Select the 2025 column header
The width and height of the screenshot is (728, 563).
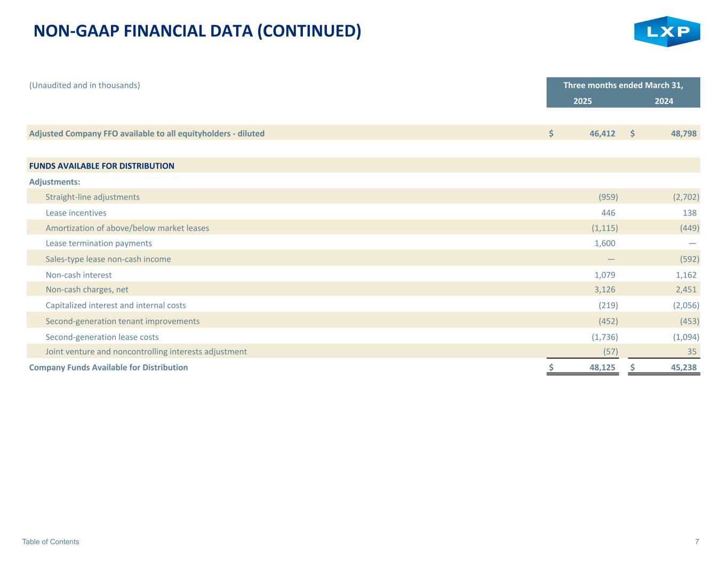[x=582, y=101]
